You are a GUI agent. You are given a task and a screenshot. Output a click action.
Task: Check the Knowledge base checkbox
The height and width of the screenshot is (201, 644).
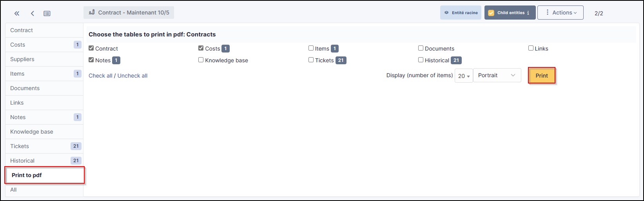201,60
